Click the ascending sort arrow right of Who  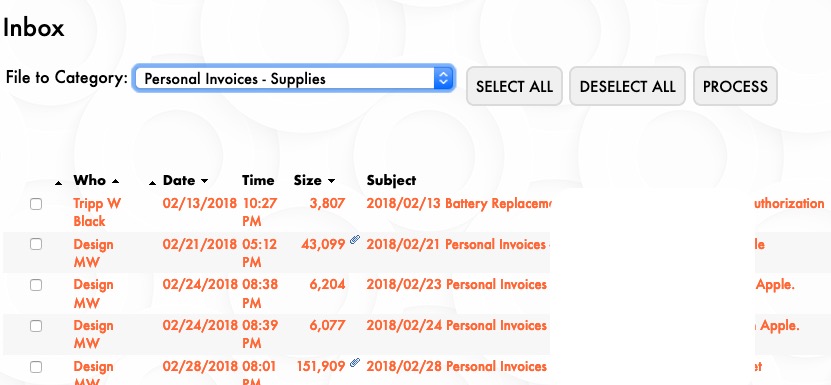click(115, 181)
